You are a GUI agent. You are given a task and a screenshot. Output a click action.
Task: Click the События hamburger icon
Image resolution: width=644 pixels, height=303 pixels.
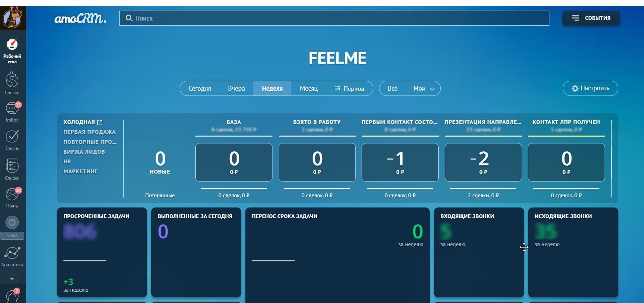(x=575, y=18)
